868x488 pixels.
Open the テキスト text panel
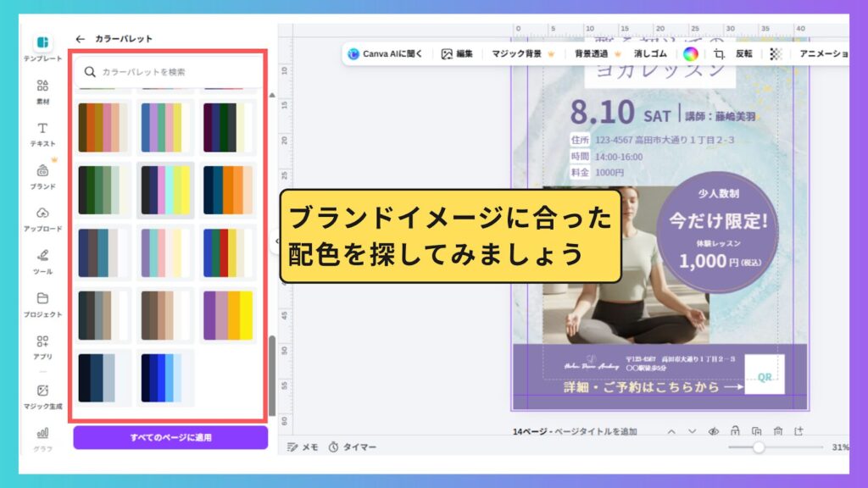[42, 134]
